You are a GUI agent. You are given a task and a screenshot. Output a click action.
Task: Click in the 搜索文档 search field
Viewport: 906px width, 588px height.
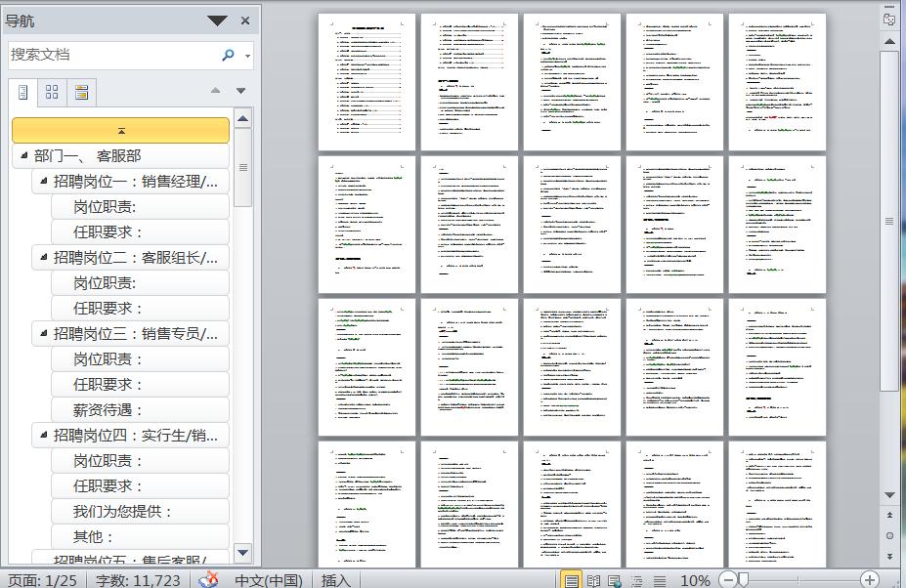[113, 55]
